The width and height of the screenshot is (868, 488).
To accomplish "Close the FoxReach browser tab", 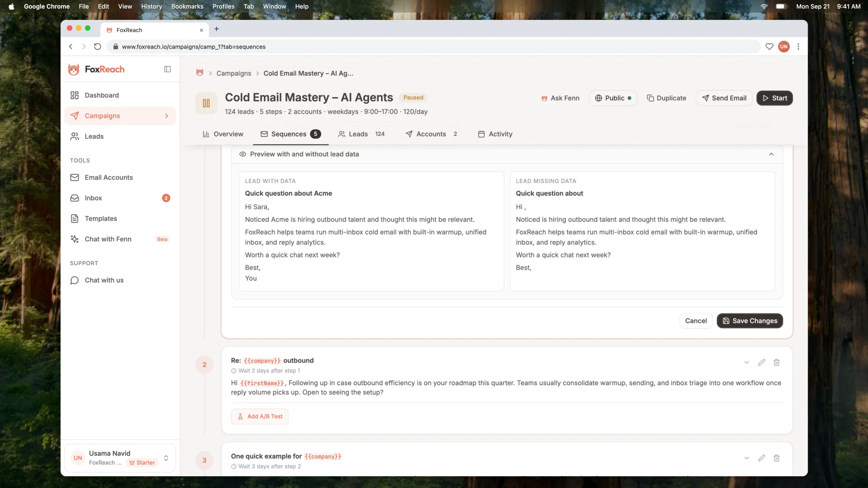I will coord(201,30).
